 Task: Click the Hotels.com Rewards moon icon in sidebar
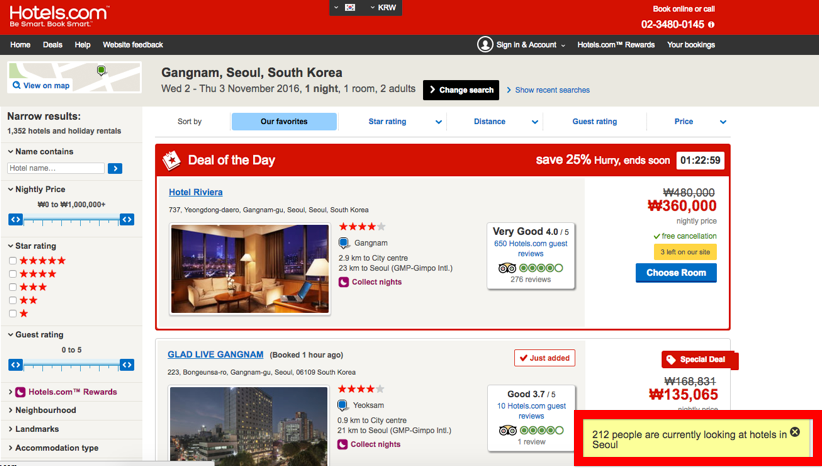tap(20, 392)
